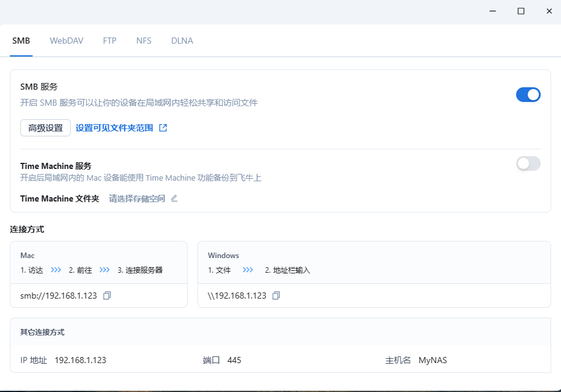
Task: Click the smb://192.168.1.123 text
Action: (58, 296)
